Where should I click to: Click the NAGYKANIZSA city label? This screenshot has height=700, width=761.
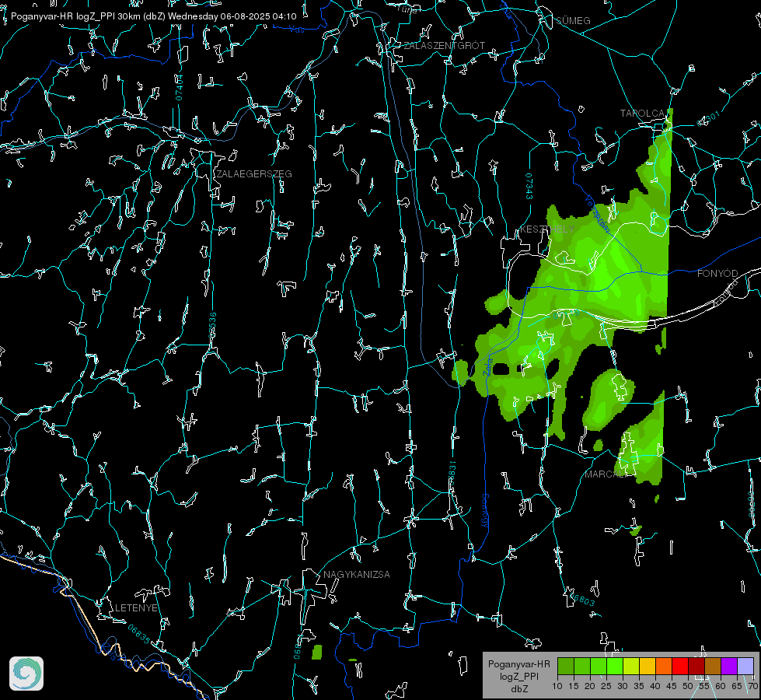357,574
